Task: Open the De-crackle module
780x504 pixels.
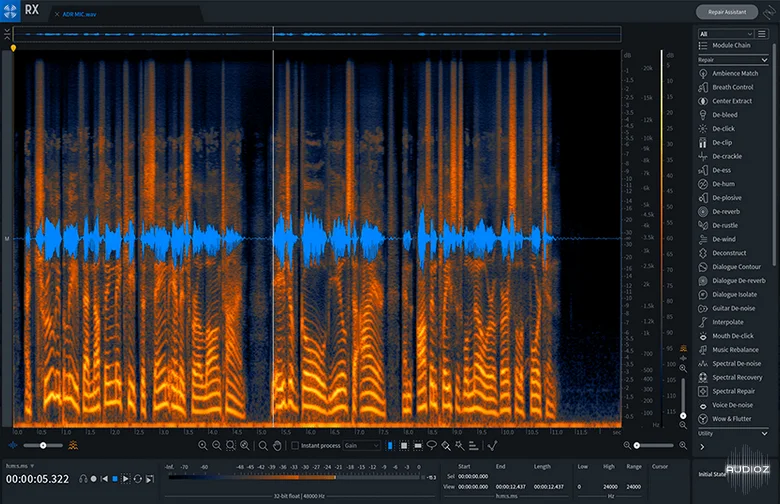Action: 720,156
